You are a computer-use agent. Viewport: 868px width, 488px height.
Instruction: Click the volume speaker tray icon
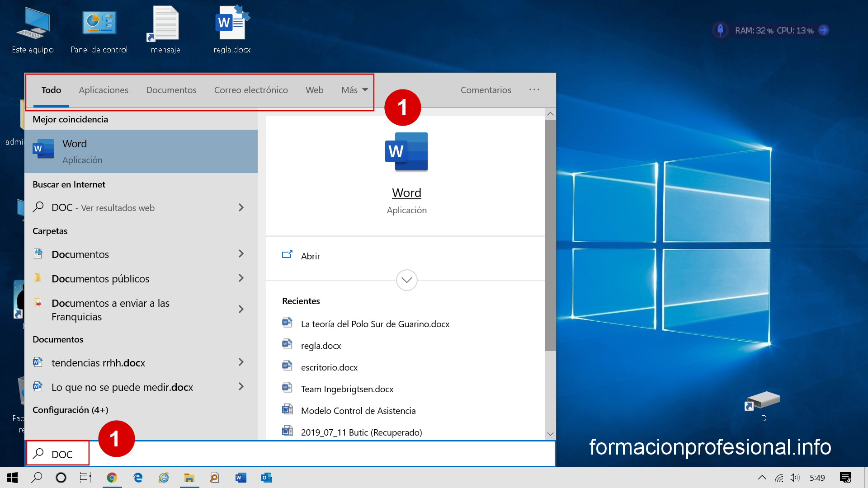pos(794,478)
